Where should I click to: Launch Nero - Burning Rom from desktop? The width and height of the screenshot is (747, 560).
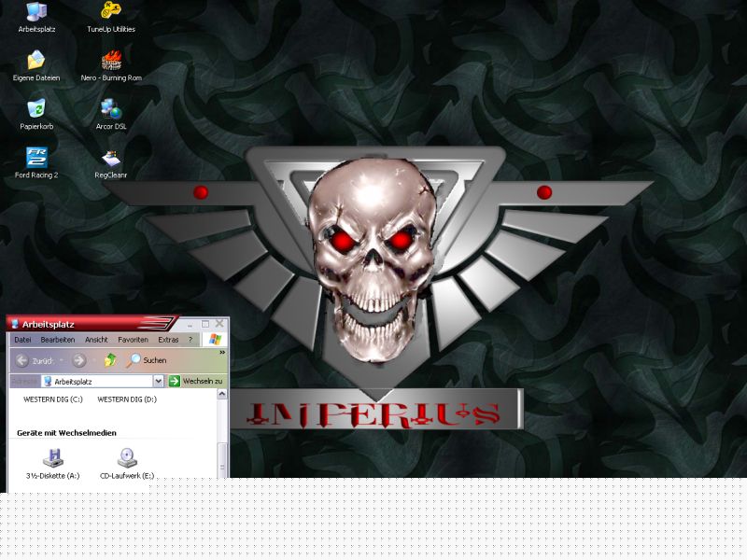(111, 66)
